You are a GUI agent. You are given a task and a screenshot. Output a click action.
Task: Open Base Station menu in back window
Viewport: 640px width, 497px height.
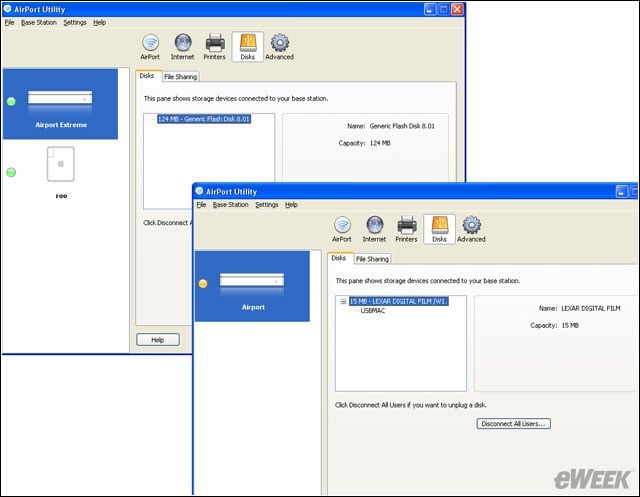[x=39, y=22]
